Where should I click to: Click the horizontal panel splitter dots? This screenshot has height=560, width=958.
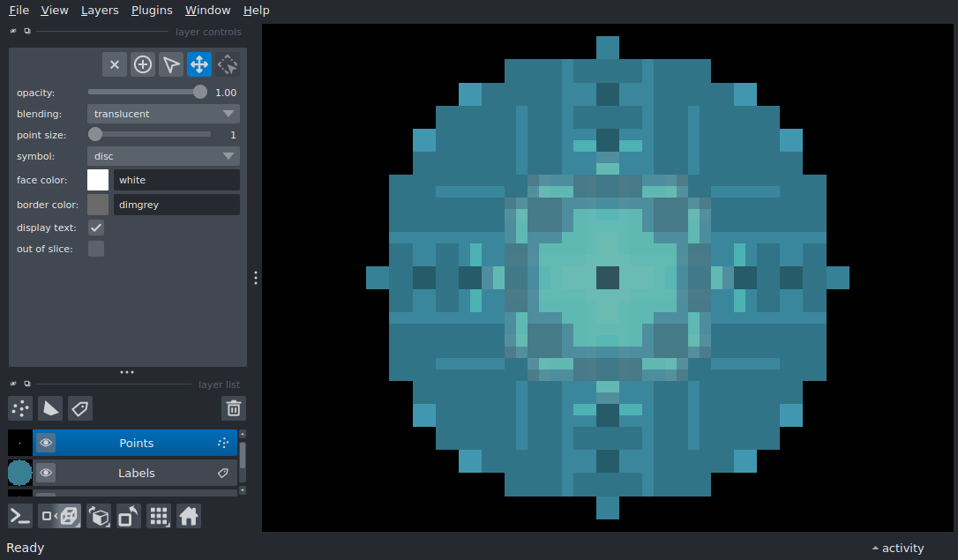pyautogui.click(x=127, y=372)
